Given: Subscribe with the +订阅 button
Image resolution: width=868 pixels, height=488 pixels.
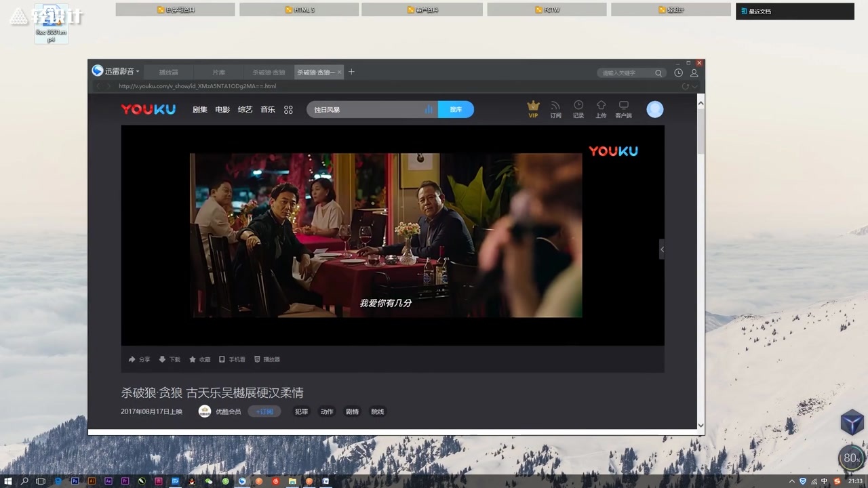Looking at the screenshot, I should [x=264, y=411].
